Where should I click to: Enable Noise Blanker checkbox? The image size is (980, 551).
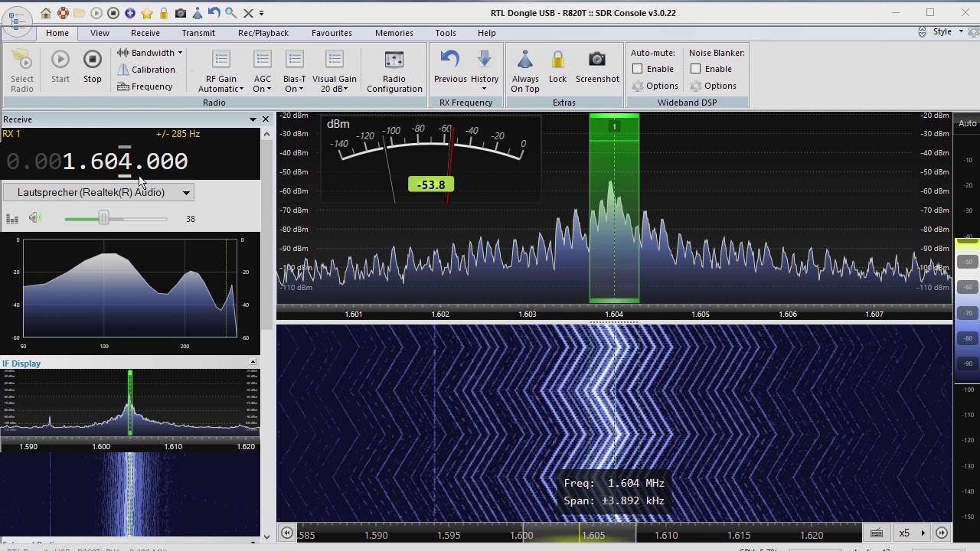pos(695,69)
